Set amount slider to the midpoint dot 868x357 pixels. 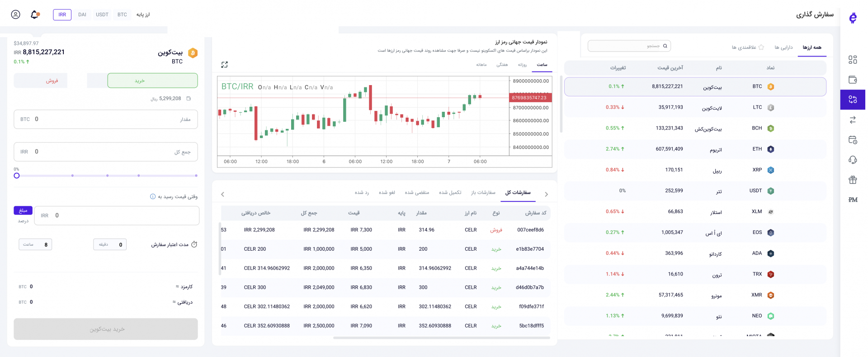point(107,176)
